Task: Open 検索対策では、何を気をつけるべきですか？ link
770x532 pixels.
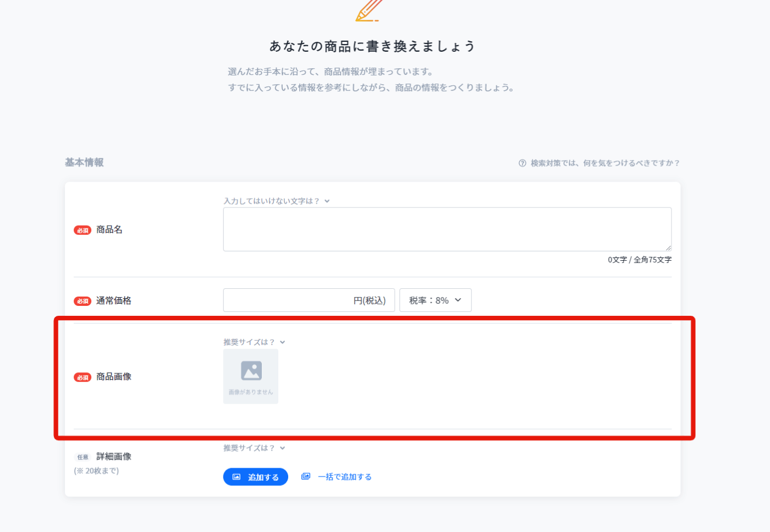Action: [605, 163]
